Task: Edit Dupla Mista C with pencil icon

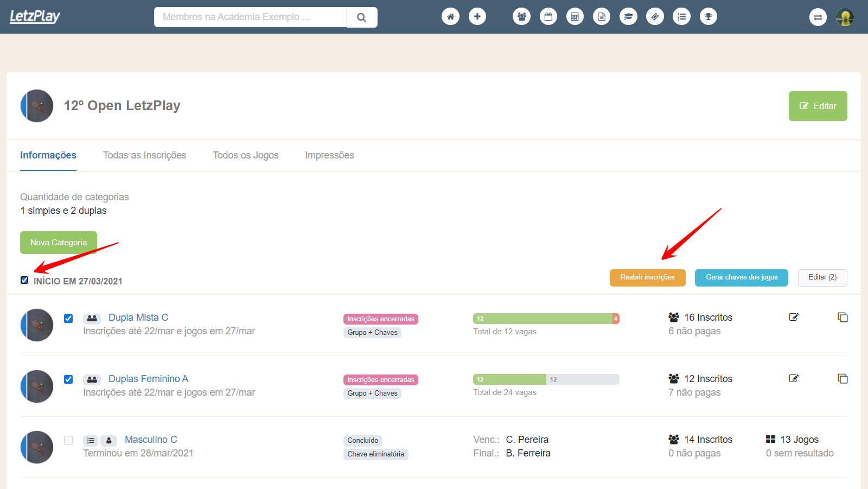Action: coord(794,317)
